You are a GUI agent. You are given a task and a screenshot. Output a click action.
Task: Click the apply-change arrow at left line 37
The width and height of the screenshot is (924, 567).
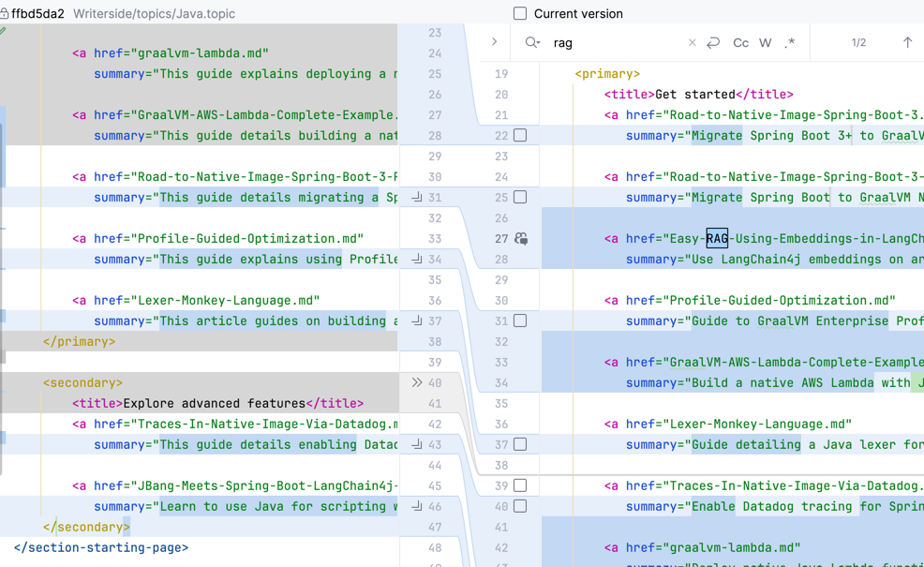coord(417,321)
